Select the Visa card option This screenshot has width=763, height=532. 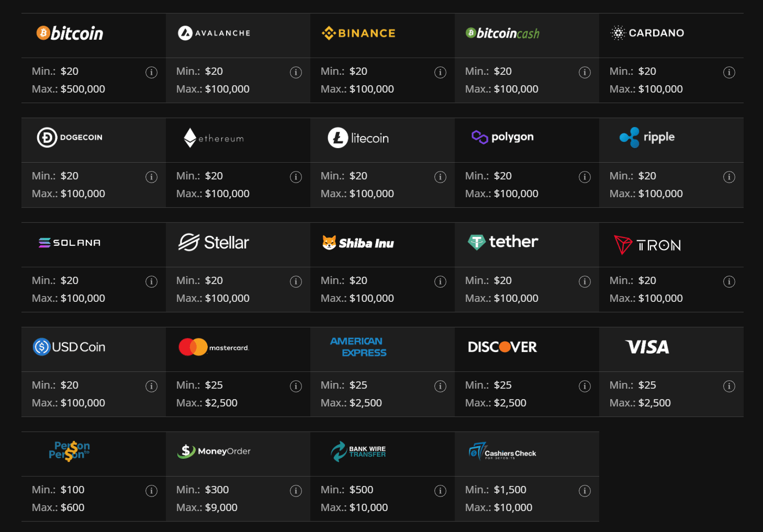(647, 346)
